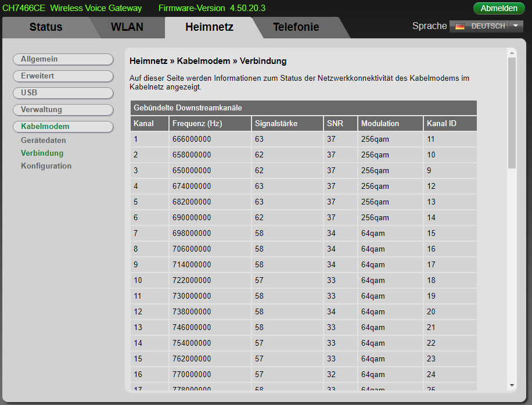
Task: Click the Kanal column header
Action: pyautogui.click(x=150, y=124)
